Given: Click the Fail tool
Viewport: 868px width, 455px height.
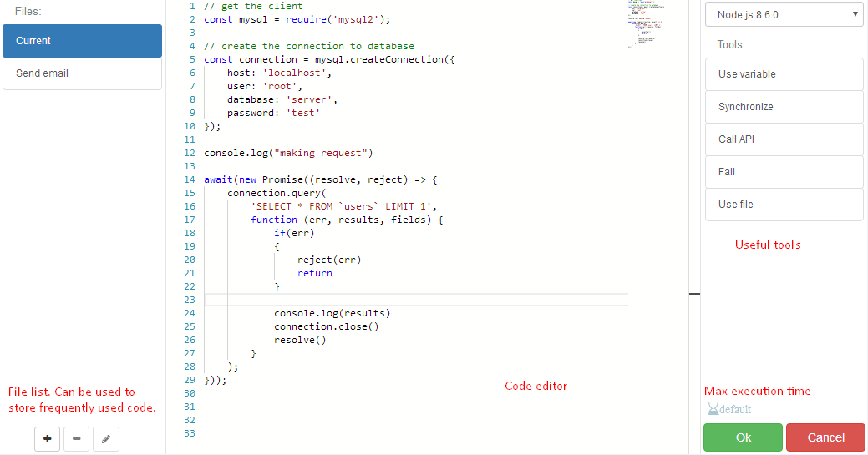Looking at the screenshot, I should [784, 172].
